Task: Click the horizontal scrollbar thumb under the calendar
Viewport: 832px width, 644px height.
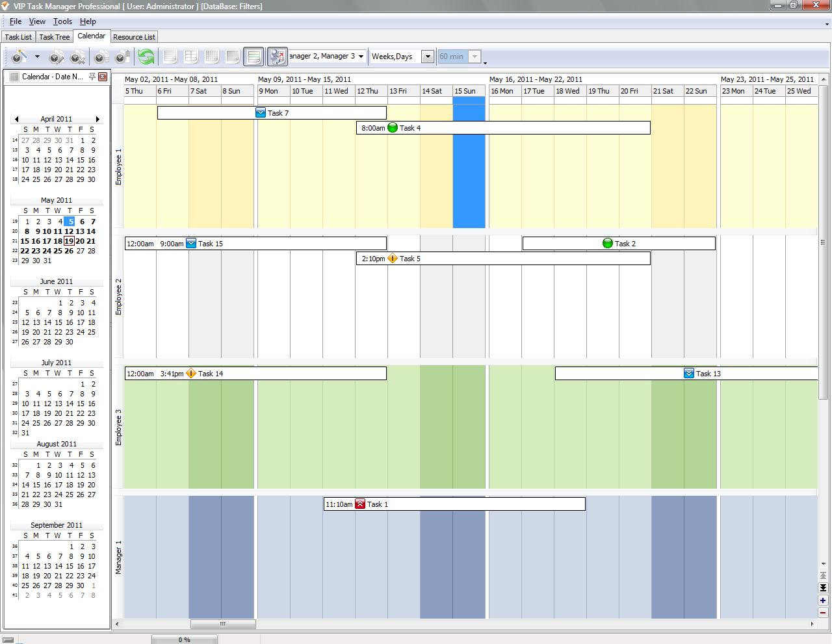Action: (x=222, y=624)
